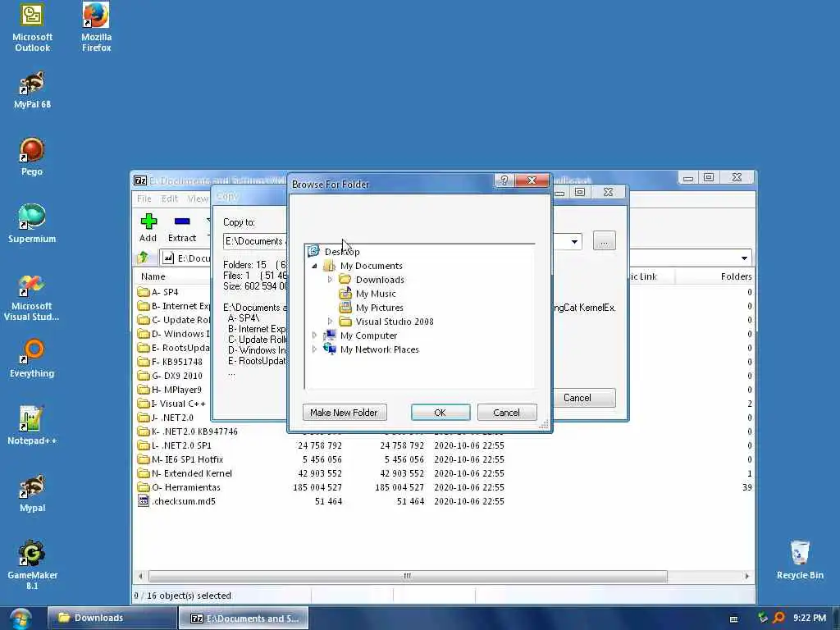Select the Everything search desktop icon

click(32, 358)
